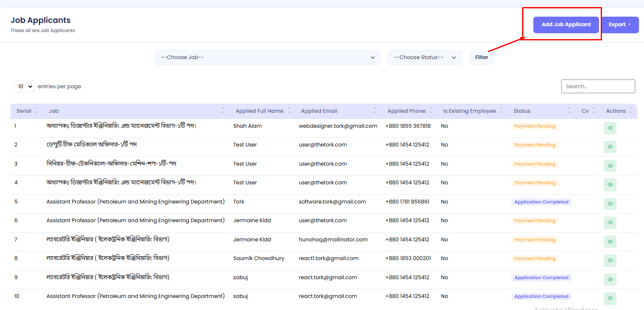The height and width of the screenshot is (310, 644).
Task: Sort by Status column arrows
Action: point(569,111)
